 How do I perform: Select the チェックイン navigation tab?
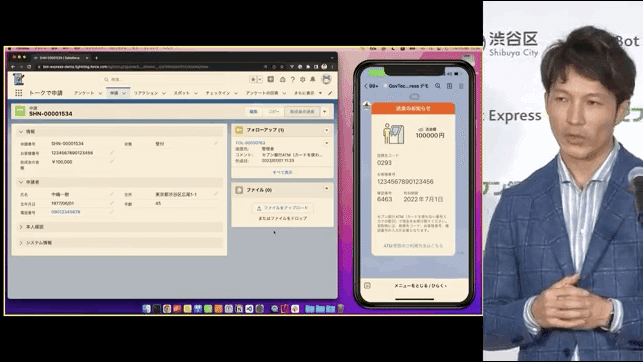(218, 93)
